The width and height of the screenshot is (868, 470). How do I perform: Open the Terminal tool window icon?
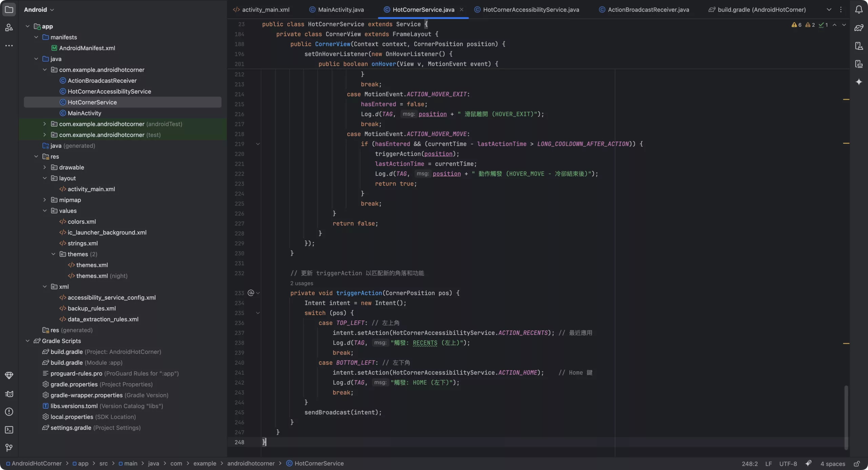pos(9,430)
